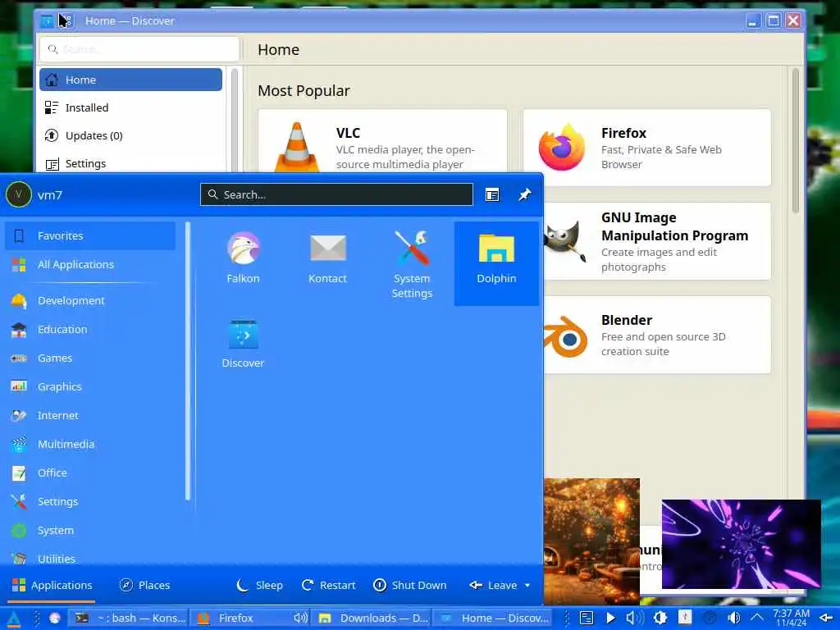Expand hidden system tray icons arrow
Image resolution: width=840 pixels, height=630 pixels.
[x=757, y=618]
